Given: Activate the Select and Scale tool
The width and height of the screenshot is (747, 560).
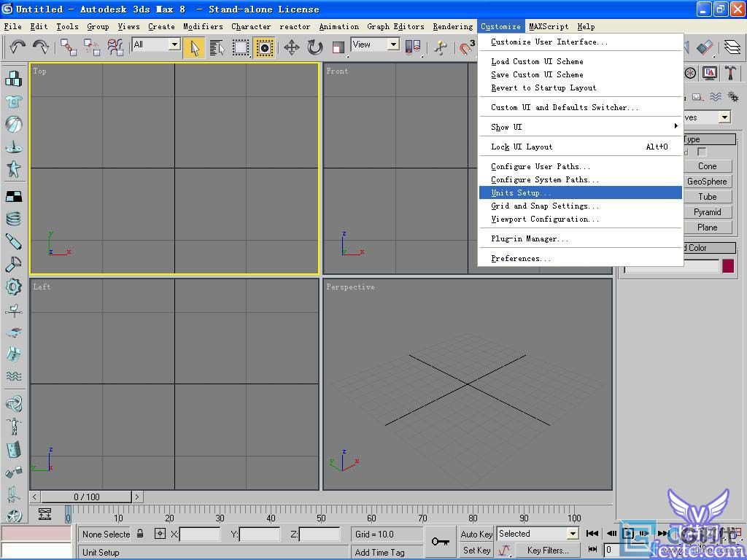Looking at the screenshot, I should pyautogui.click(x=338, y=47).
